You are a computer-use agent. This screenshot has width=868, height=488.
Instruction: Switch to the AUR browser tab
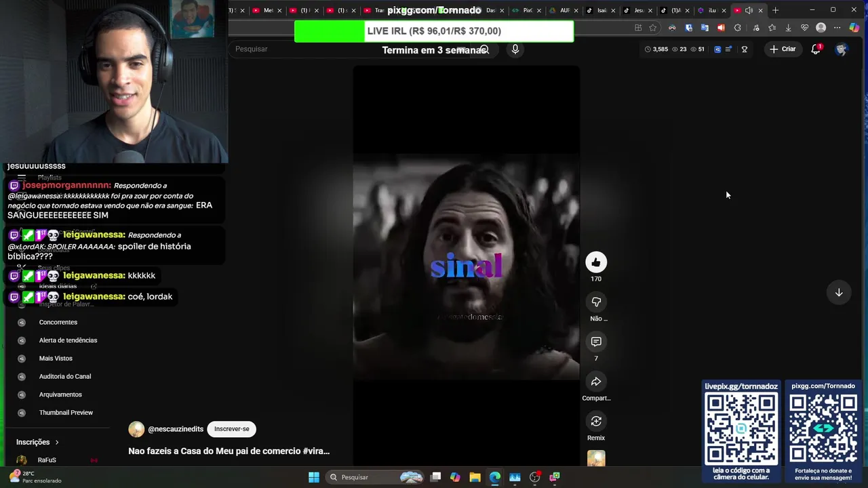point(564,10)
